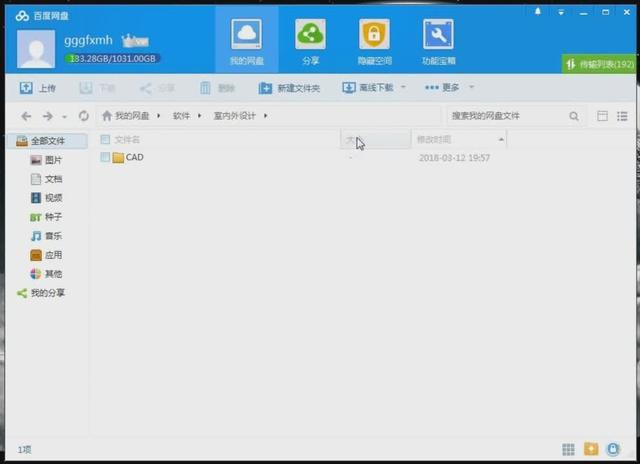Click the CAD modified date 2018-03-12 19:57

tap(454, 158)
